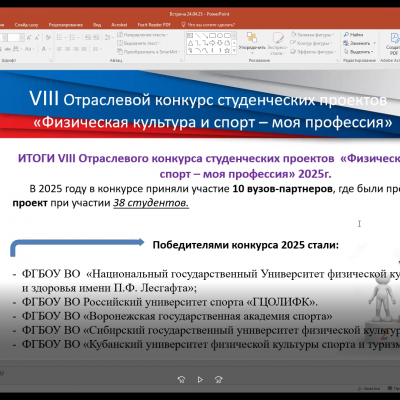
Task: Open character spacing button
Action: tap(17, 49)
